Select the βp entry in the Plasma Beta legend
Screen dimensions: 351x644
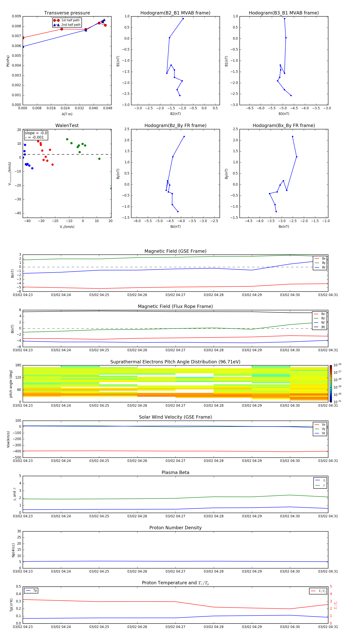[x=320, y=480]
